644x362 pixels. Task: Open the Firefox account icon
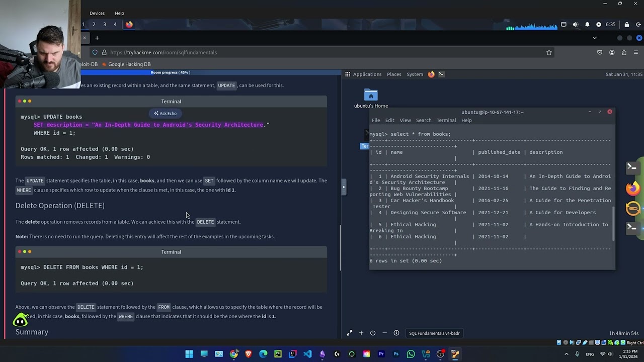tap(612, 52)
